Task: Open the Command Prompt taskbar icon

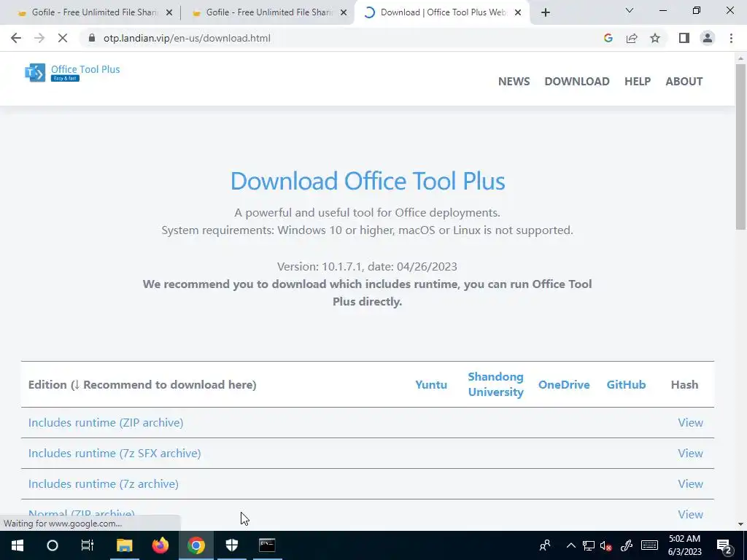Action: click(267, 545)
